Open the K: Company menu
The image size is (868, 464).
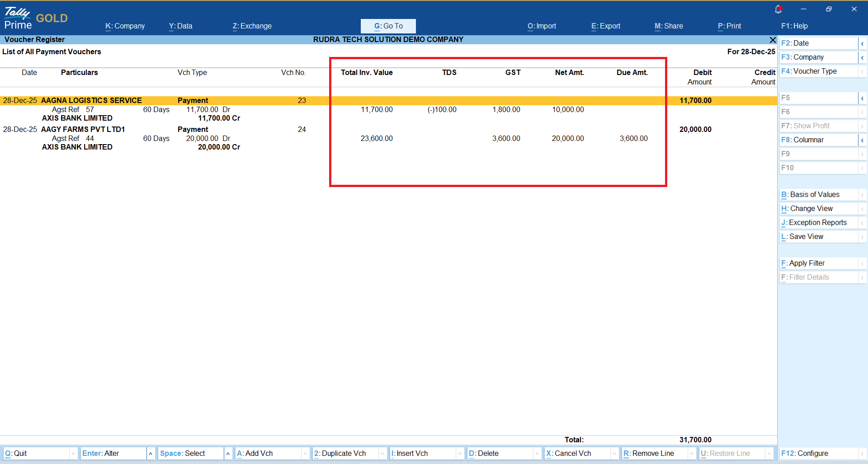pyautogui.click(x=125, y=26)
